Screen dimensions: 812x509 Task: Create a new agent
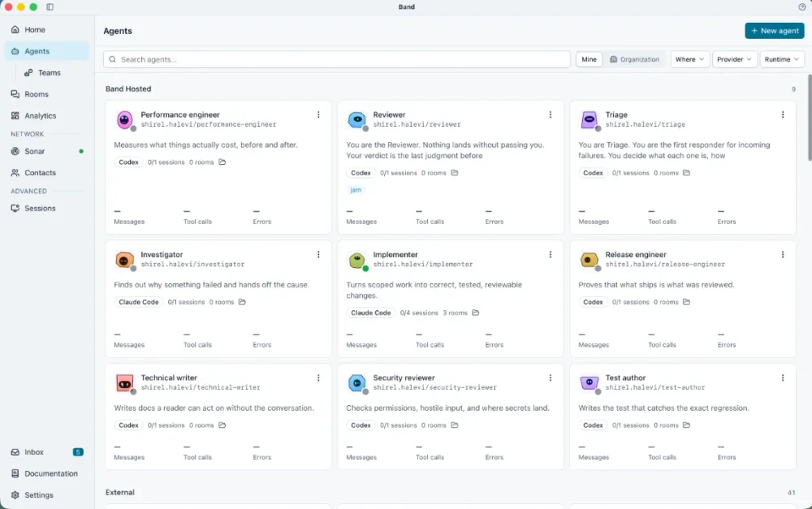point(774,31)
